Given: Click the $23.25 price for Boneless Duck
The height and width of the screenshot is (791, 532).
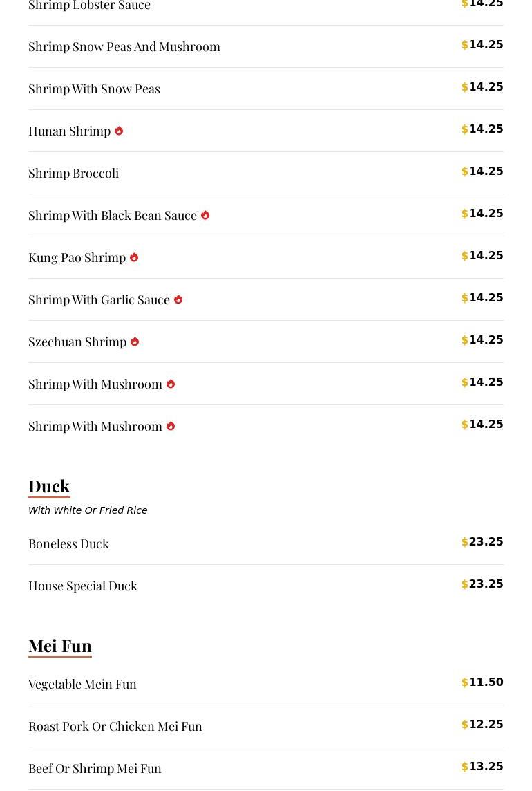Looking at the screenshot, I should 482,542.
